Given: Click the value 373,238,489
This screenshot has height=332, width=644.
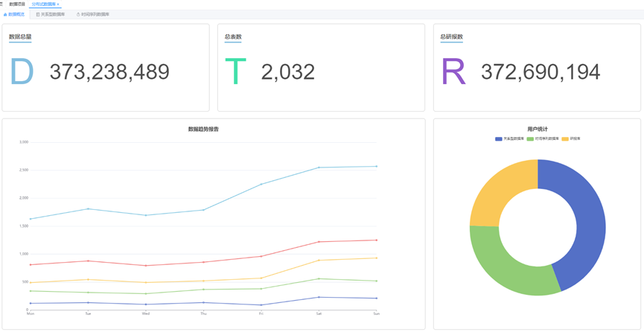Looking at the screenshot, I should click(109, 72).
